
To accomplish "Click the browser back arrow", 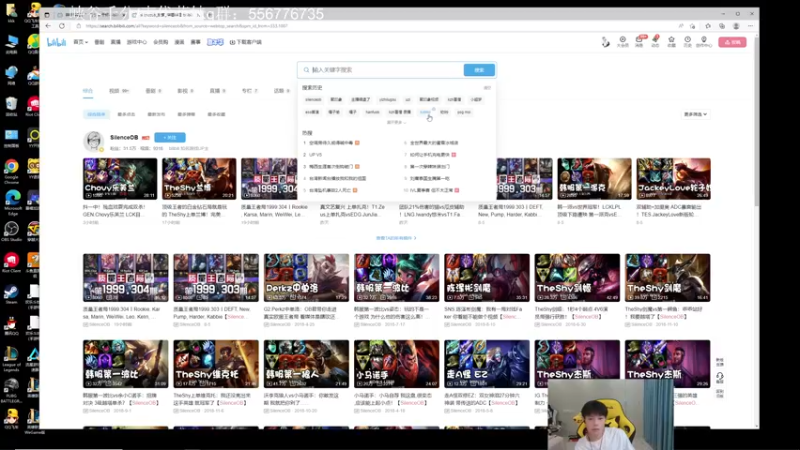I will click(48, 26).
